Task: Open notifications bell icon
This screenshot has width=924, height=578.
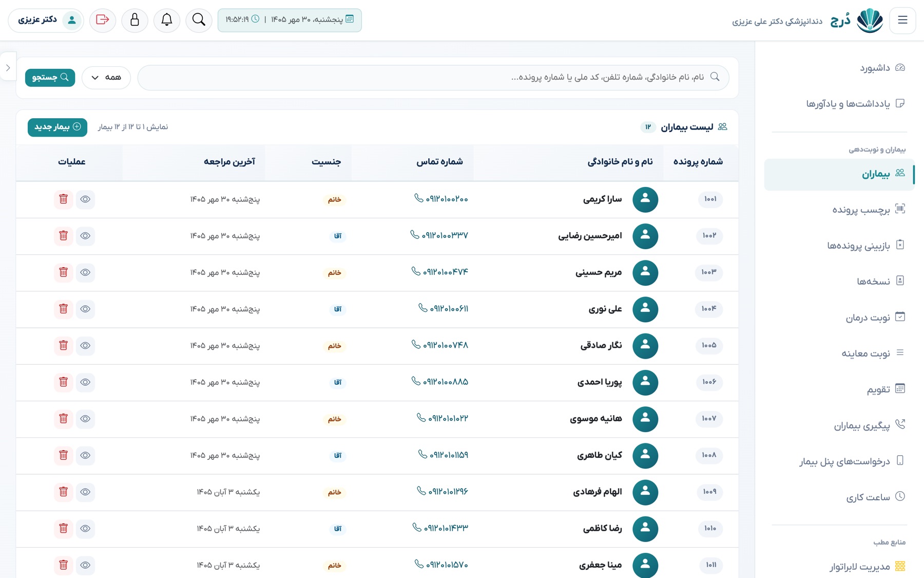Action: coord(167,20)
